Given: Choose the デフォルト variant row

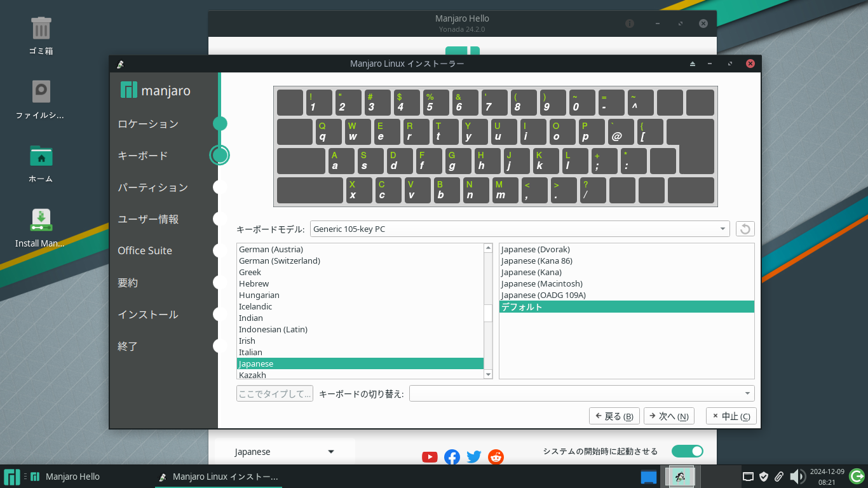Looking at the screenshot, I should pos(627,306).
